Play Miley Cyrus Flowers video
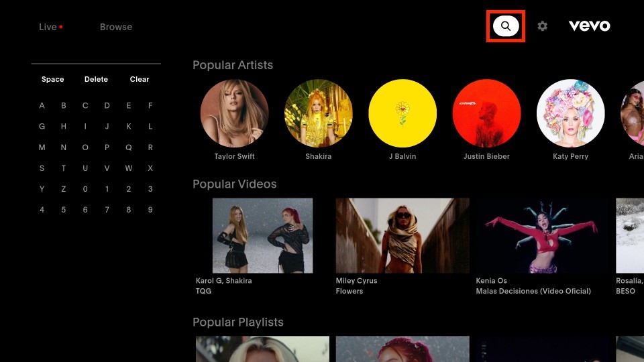This screenshot has width=644, height=362. tap(402, 235)
